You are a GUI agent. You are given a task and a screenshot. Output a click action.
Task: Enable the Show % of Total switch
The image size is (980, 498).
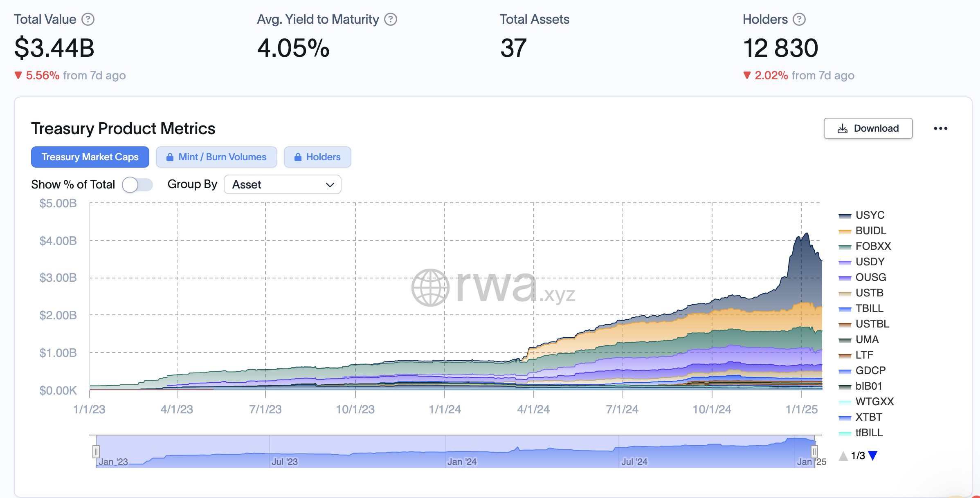[x=137, y=185]
